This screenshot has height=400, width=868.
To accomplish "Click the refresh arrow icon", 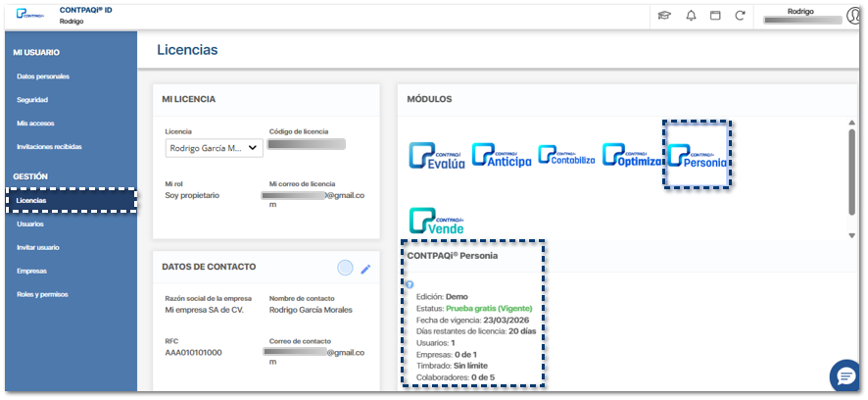I will point(740,16).
